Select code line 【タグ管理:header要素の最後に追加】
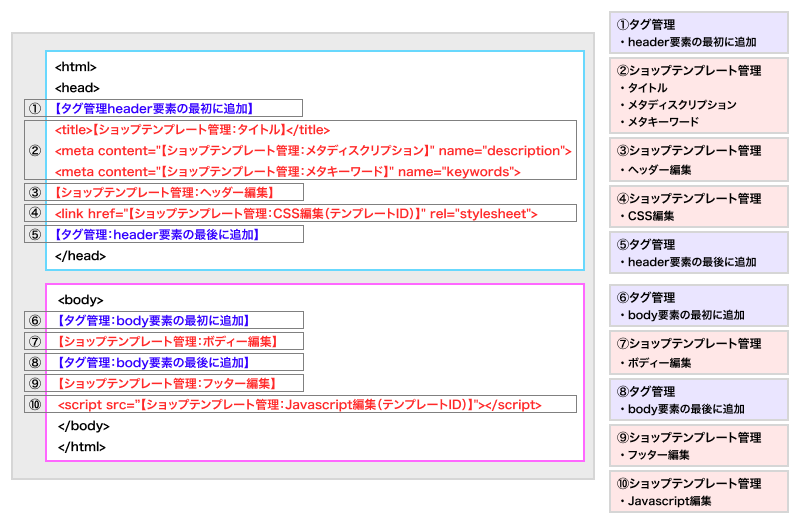Screen dimensions: 800x524 click(157, 234)
